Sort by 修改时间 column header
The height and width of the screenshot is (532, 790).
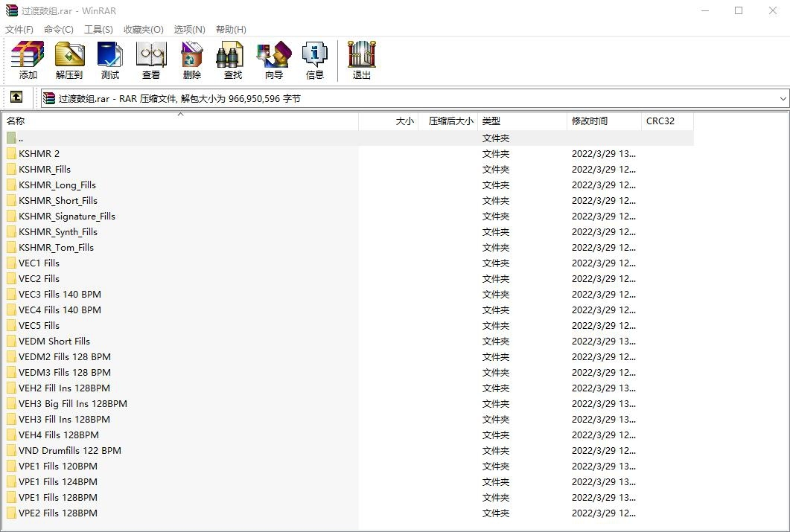click(603, 121)
